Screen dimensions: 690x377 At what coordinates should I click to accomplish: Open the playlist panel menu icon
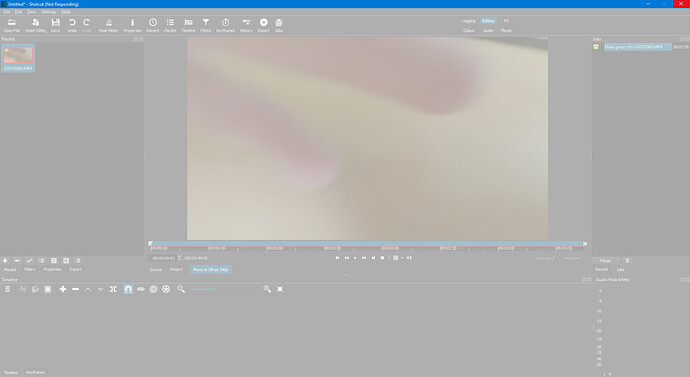click(78, 260)
